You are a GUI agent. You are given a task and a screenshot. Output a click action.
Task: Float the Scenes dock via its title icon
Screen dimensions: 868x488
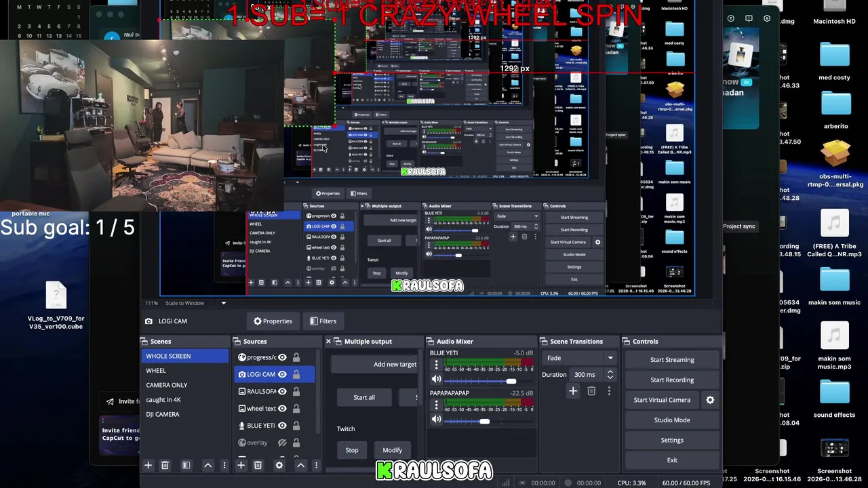[144, 342]
